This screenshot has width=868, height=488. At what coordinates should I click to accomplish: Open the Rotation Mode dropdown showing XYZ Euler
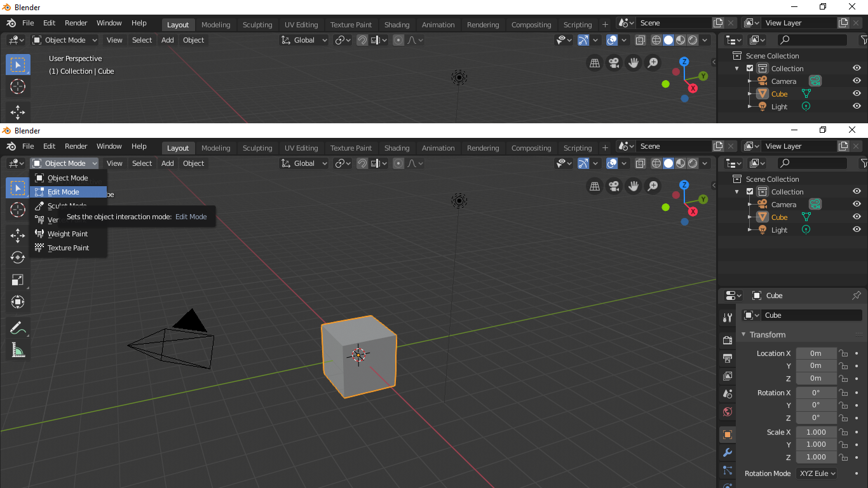(817, 473)
